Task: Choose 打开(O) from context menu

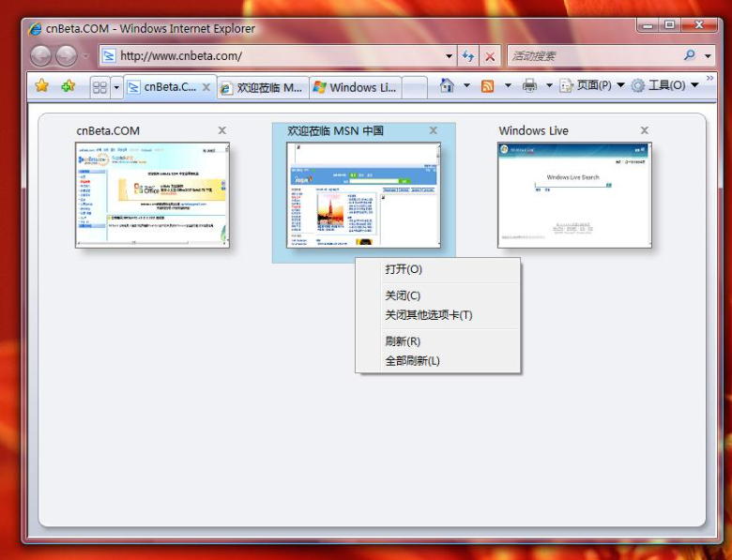Action: (438, 269)
